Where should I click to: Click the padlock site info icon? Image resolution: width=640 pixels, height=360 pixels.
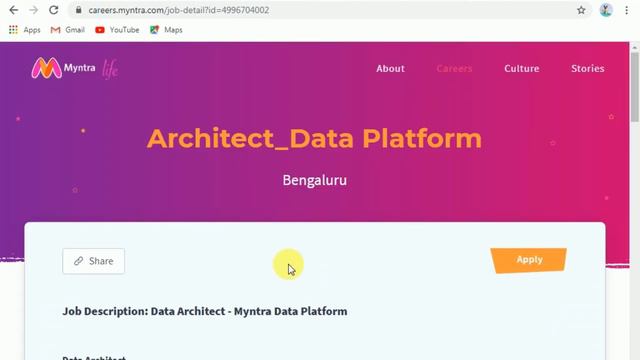click(78, 10)
